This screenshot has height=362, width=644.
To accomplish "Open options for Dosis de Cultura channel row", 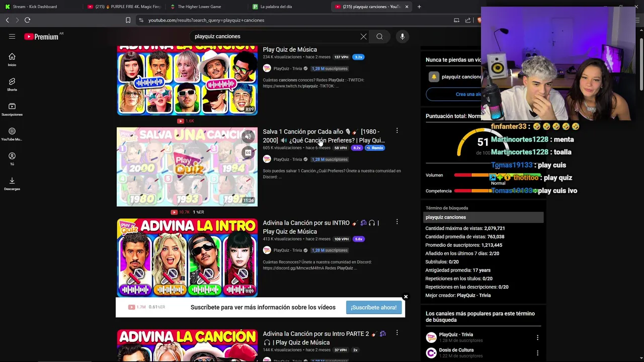I will pyautogui.click(x=537, y=353).
